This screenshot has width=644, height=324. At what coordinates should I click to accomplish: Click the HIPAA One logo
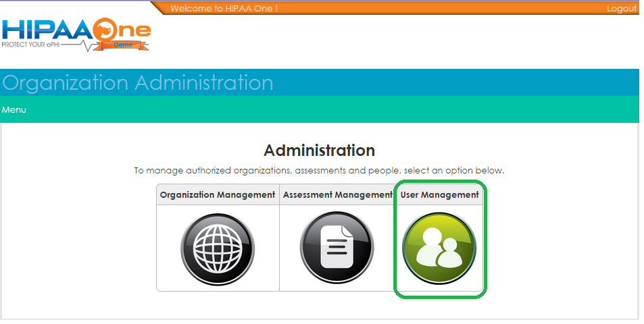point(76,34)
